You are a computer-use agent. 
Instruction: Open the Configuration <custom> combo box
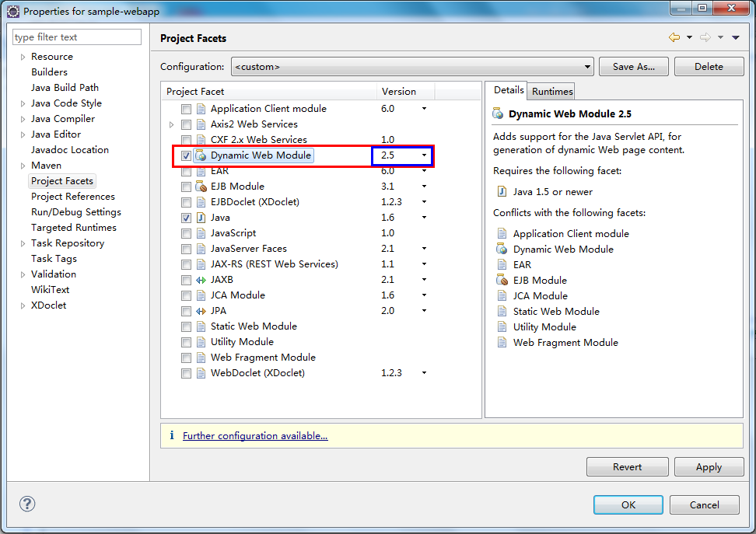(x=413, y=67)
